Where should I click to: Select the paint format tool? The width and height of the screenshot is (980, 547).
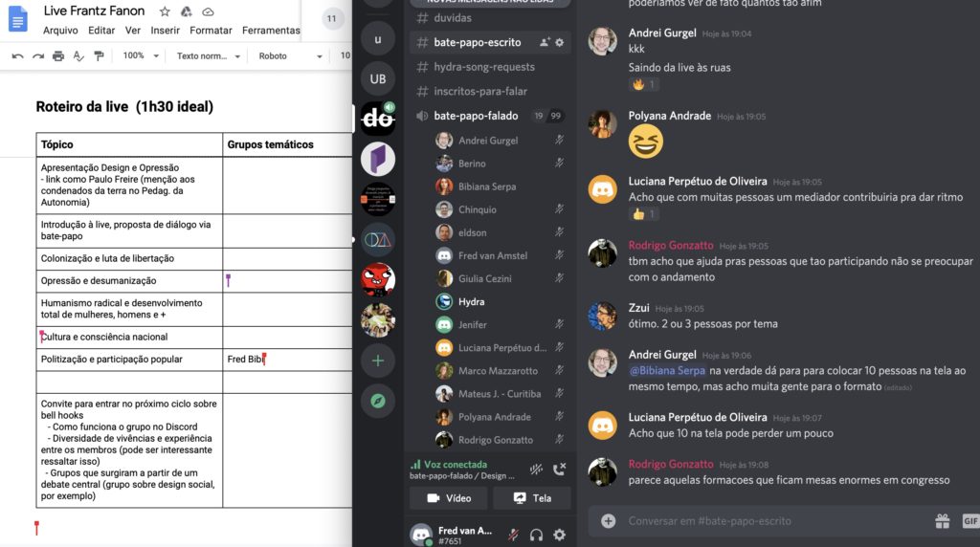point(99,56)
